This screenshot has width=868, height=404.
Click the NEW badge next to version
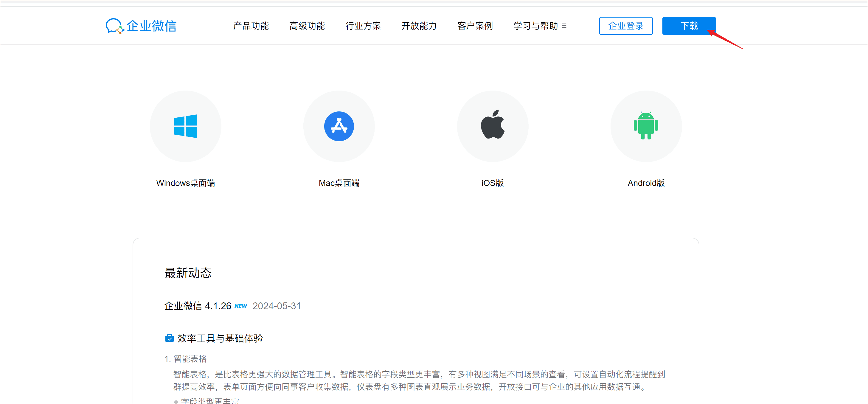240,306
